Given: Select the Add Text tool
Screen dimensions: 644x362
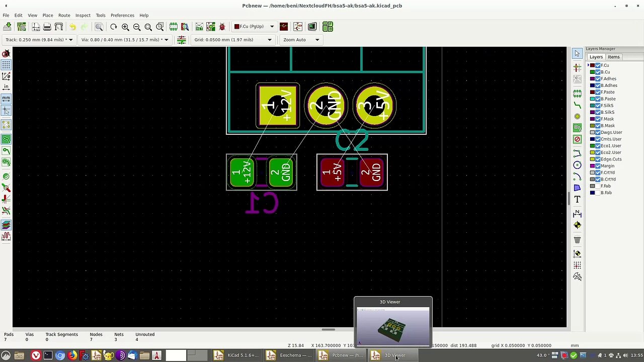Looking at the screenshot, I should click(577, 200).
